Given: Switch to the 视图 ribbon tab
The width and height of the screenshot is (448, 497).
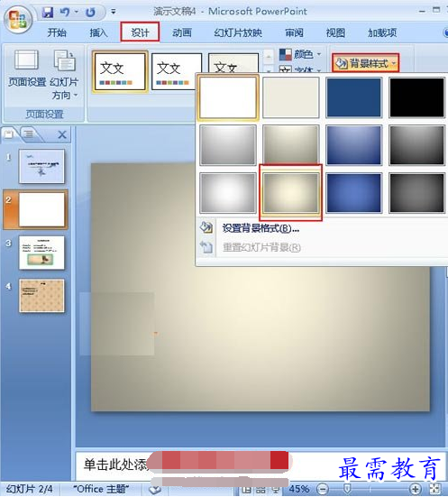Looking at the screenshot, I should tap(335, 32).
